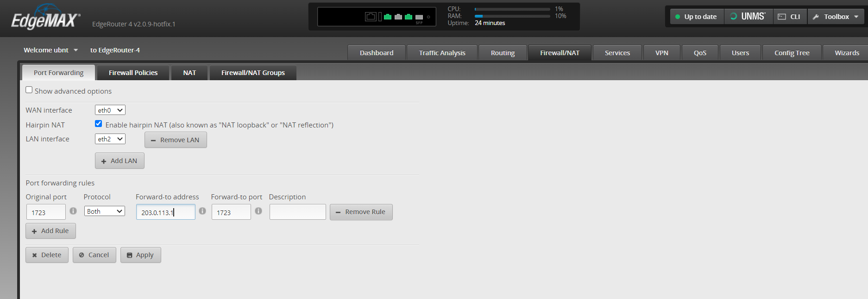Image resolution: width=868 pixels, height=299 pixels.
Task: Open Protocol dropdown set to Both
Action: click(x=105, y=211)
